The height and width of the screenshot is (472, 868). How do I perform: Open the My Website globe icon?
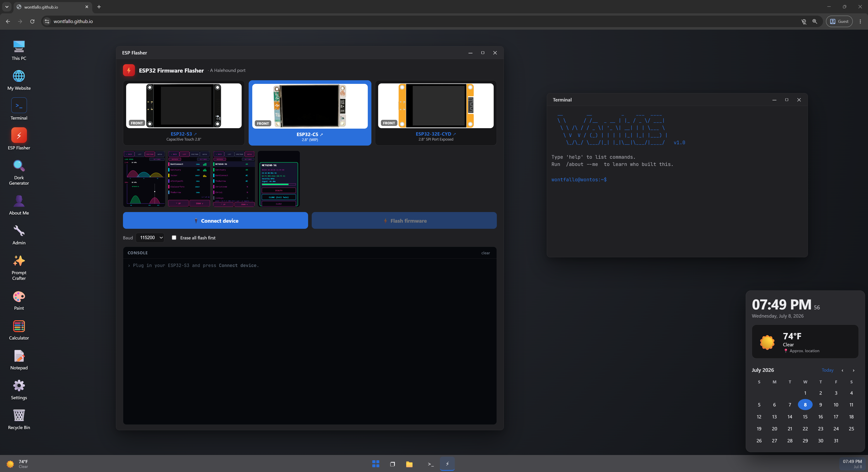(19, 80)
